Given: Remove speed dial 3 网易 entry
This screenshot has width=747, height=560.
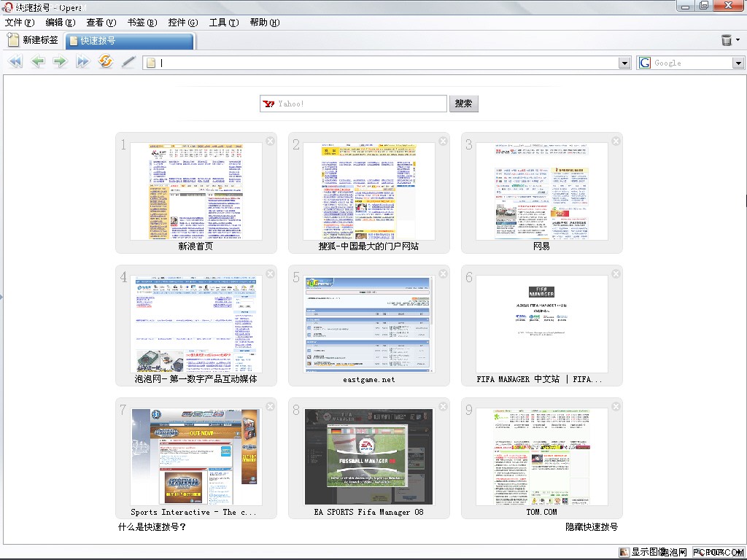Looking at the screenshot, I should coord(616,141).
